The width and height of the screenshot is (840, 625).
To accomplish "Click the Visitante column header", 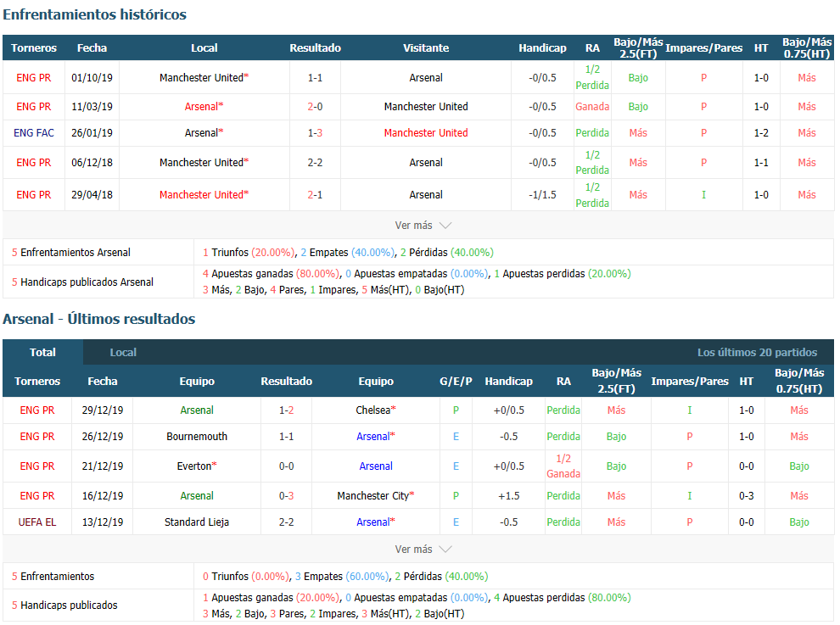I will pos(426,48).
